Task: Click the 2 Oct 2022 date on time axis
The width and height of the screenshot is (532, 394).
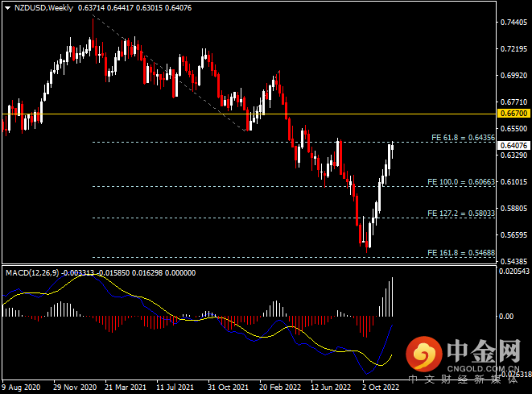Action: [x=377, y=386]
